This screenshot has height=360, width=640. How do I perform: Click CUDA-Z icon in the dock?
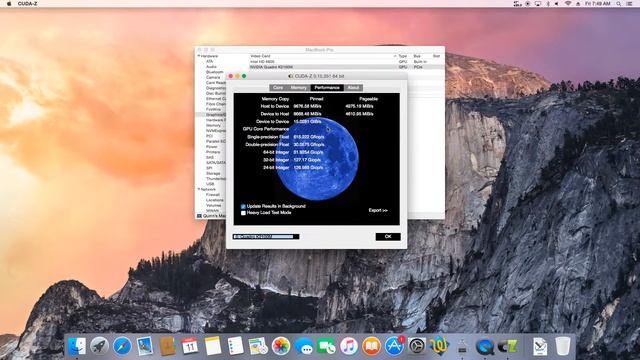507,347
